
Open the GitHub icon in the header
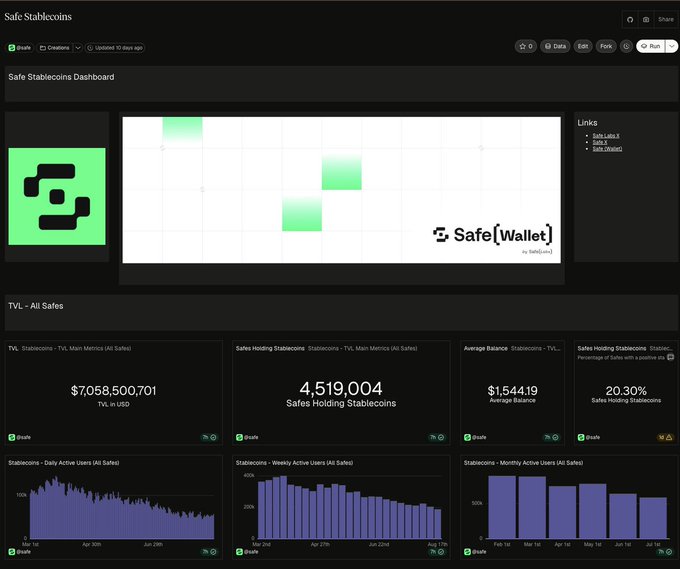click(x=630, y=20)
